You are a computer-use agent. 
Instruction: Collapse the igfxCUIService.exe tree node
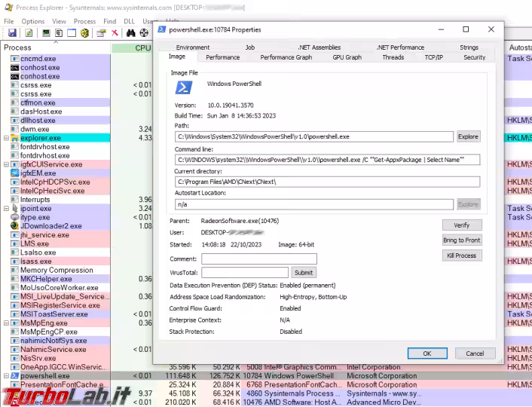pos(6,164)
